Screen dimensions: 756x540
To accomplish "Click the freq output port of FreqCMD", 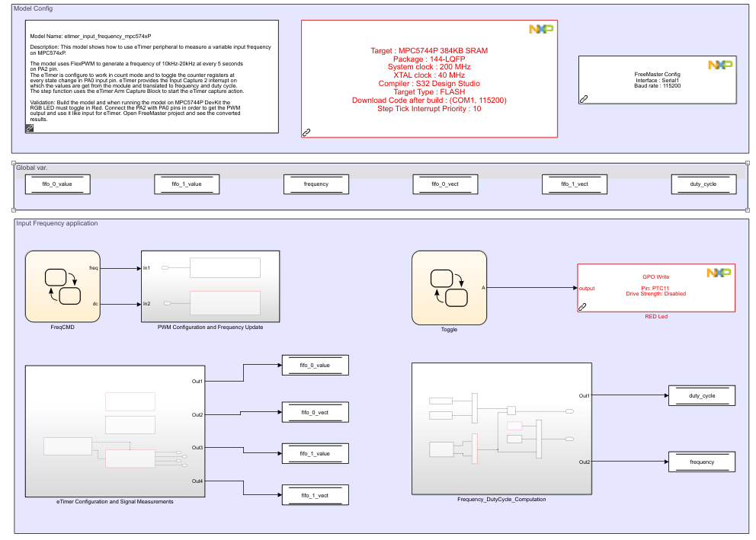I will tap(94, 268).
